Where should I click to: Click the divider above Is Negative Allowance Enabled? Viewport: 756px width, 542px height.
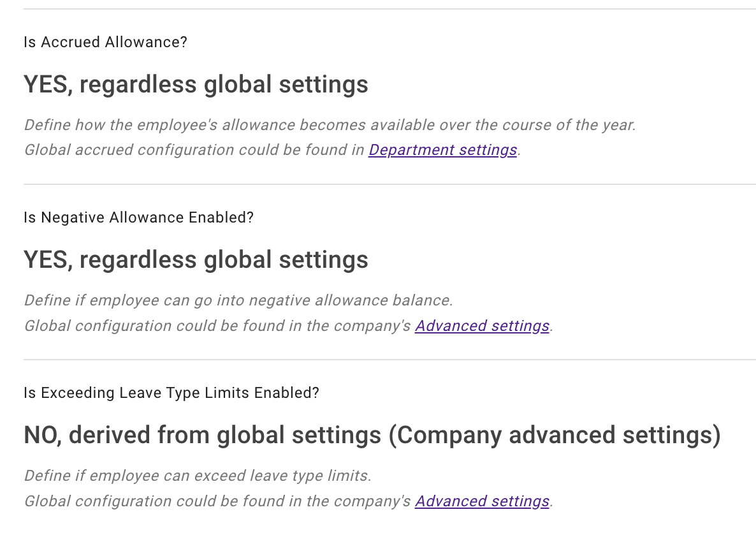[x=378, y=184]
